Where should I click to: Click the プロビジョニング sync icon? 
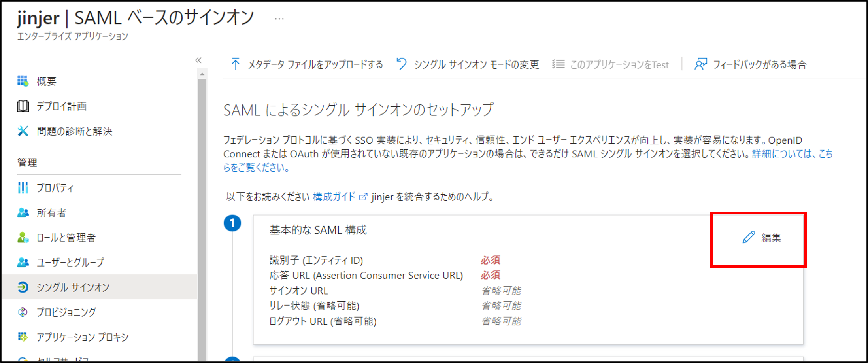tap(23, 312)
